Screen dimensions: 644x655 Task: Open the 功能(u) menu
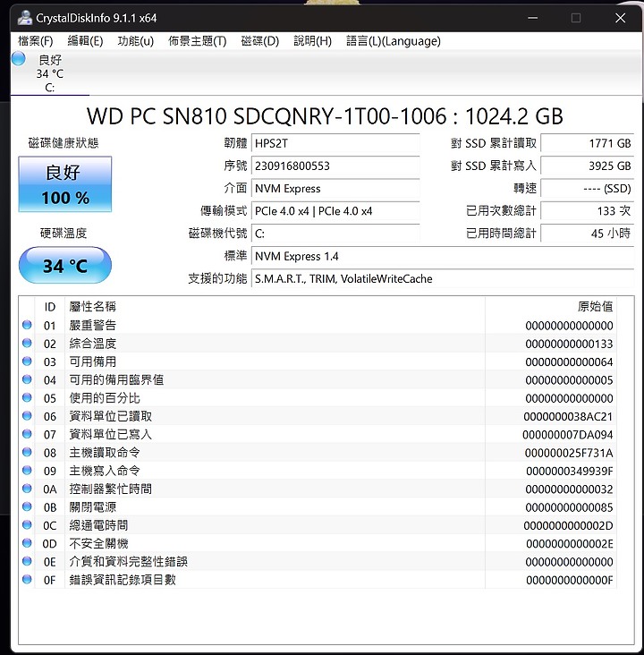click(x=135, y=41)
